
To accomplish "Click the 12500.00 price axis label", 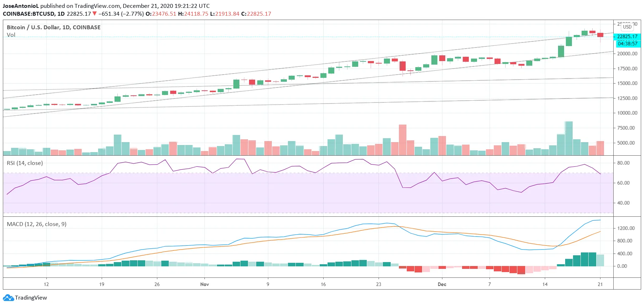I will (x=627, y=98).
